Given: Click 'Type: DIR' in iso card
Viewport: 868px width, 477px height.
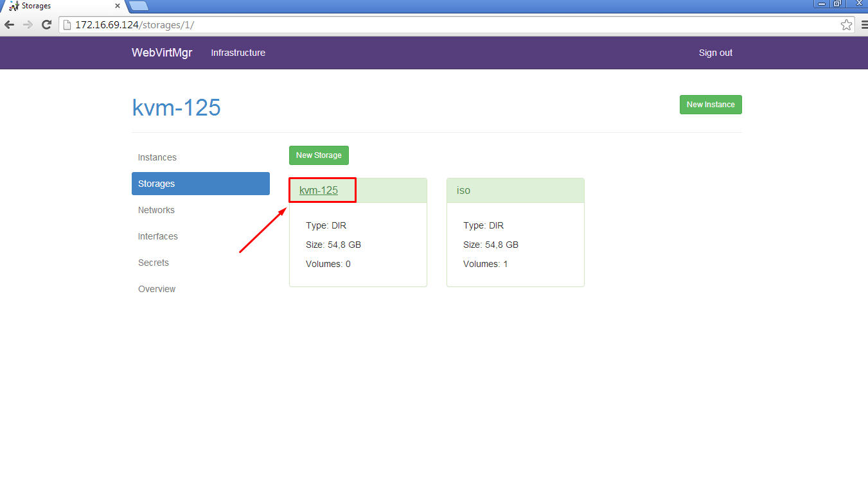Looking at the screenshot, I should [484, 225].
